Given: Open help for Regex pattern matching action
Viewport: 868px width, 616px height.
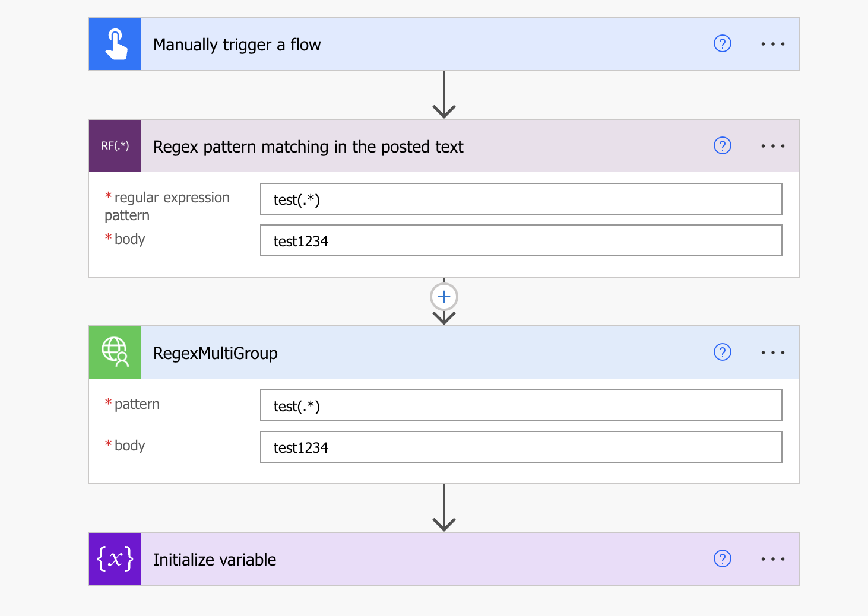Looking at the screenshot, I should tap(722, 145).
